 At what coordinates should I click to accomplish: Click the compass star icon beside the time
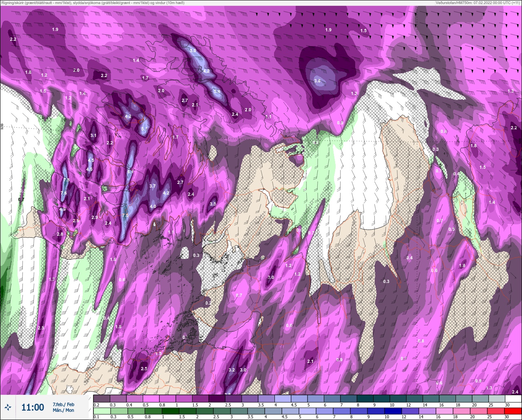7,407
